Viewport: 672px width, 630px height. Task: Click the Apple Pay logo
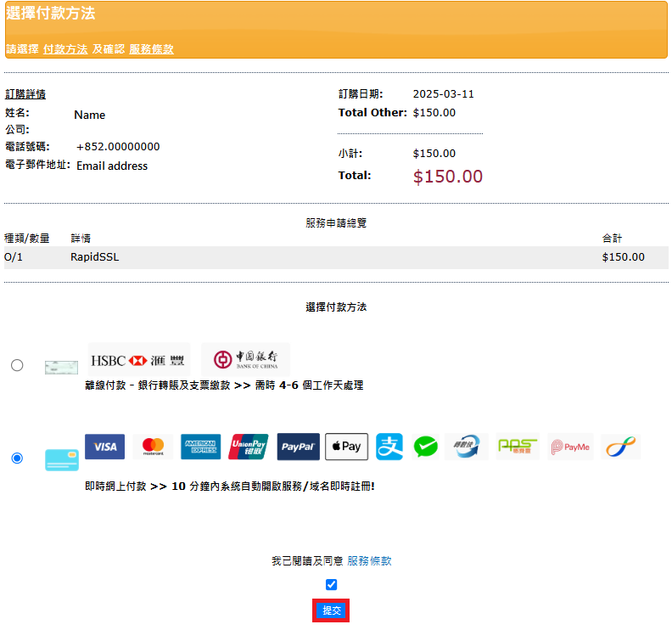[x=346, y=447]
